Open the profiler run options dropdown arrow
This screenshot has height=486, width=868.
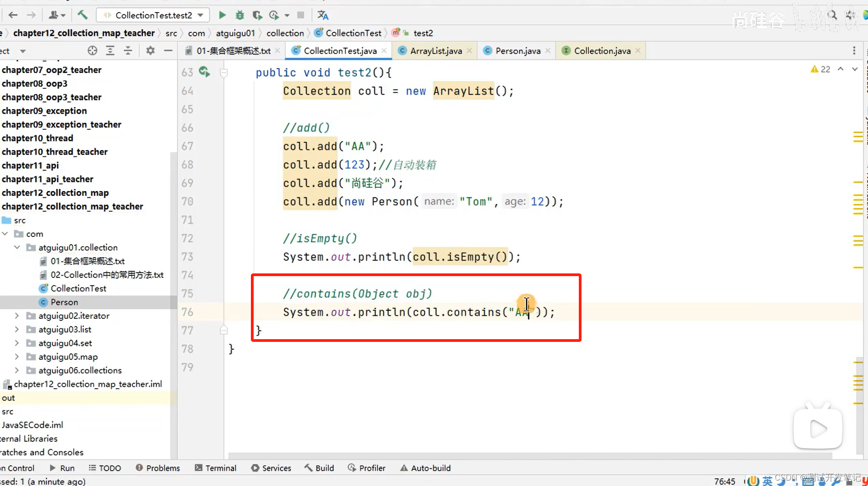pyautogui.click(x=287, y=15)
